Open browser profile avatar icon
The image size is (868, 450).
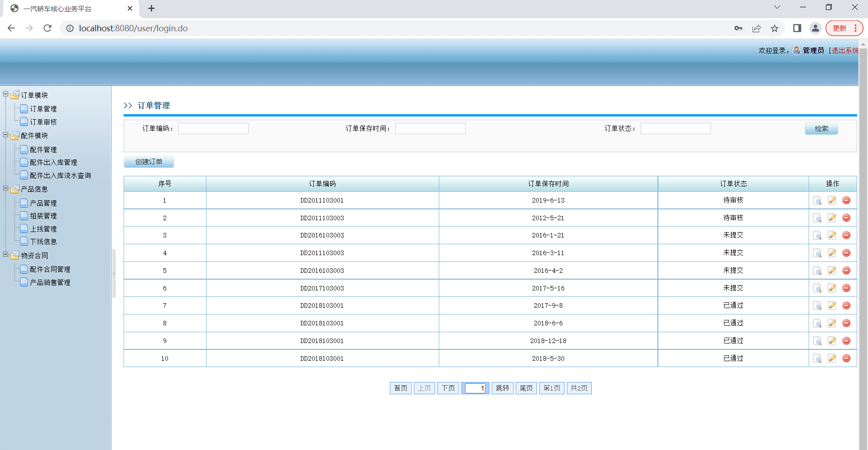click(x=815, y=28)
